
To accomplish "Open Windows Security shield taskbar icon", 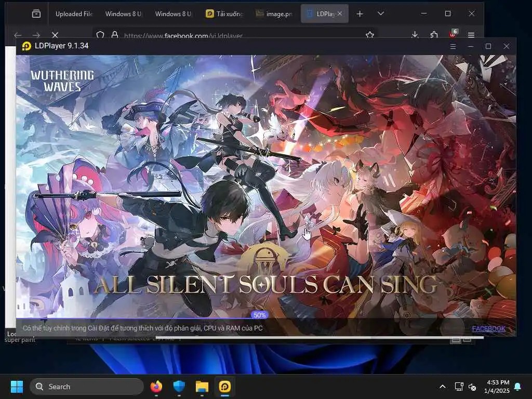I will point(179,387).
